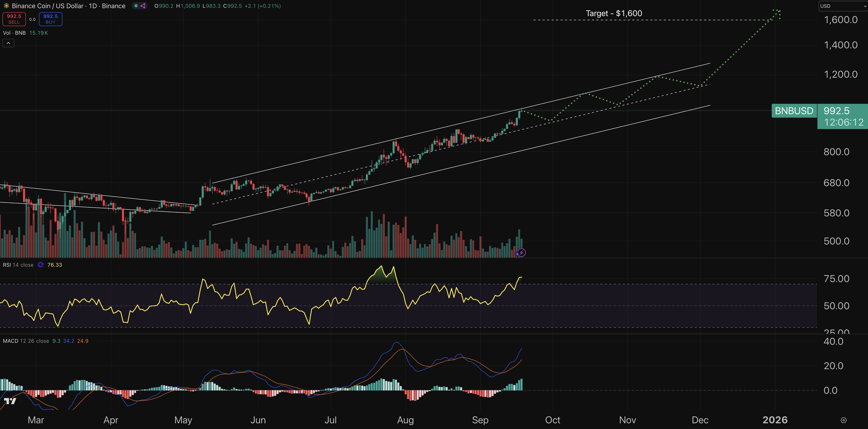The height and width of the screenshot is (429, 868).
Task: Click the countdown timer under BNBUSD price
Action: [x=843, y=122]
